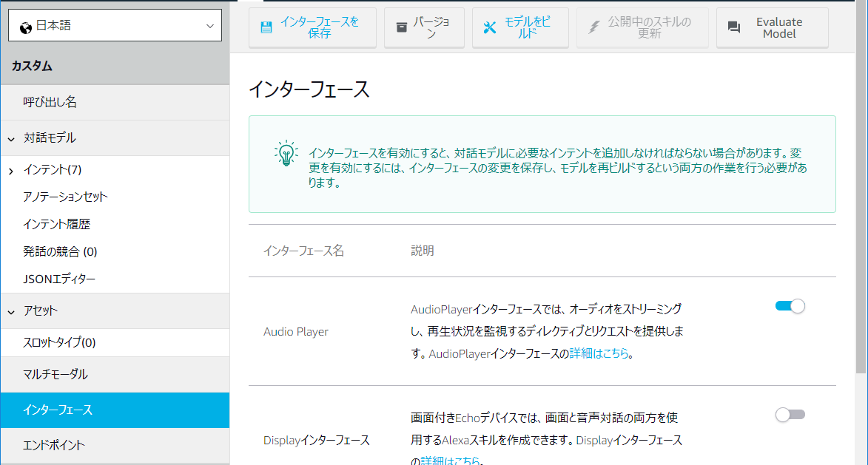Viewport: 868px width, 465px height.
Task: Click the Evaluate Model button
Action: click(773, 27)
